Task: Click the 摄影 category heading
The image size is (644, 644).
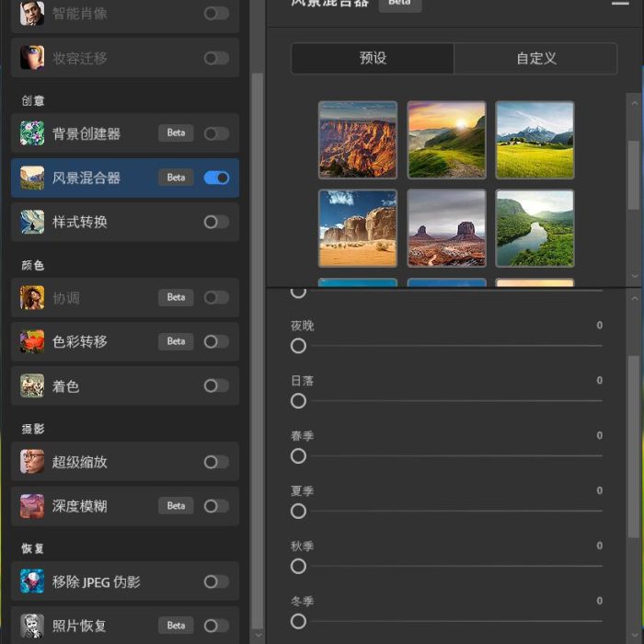Action: click(33, 430)
